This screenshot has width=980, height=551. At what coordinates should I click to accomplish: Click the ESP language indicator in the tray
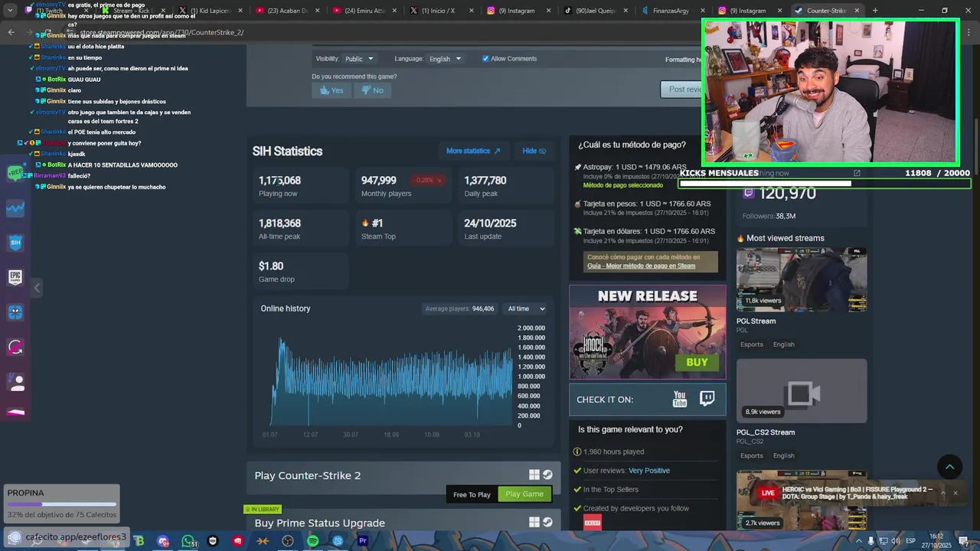pyautogui.click(x=911, y=541)
